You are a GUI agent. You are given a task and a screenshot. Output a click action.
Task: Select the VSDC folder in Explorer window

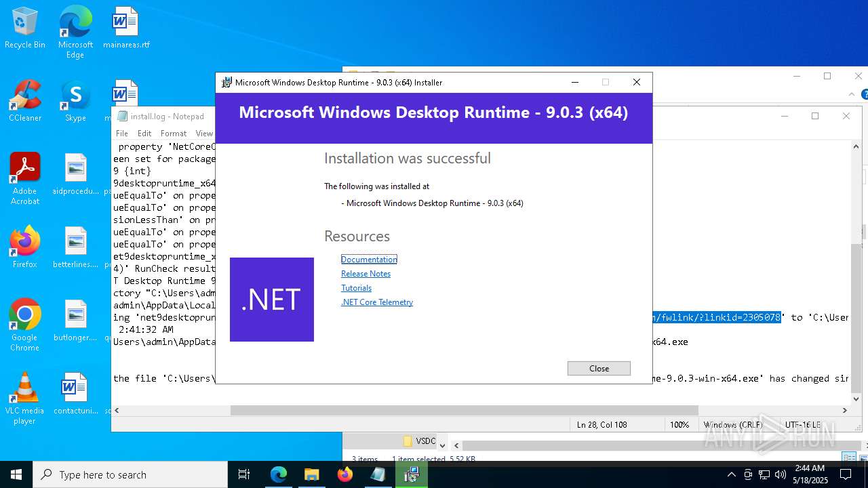click(419, 441)
